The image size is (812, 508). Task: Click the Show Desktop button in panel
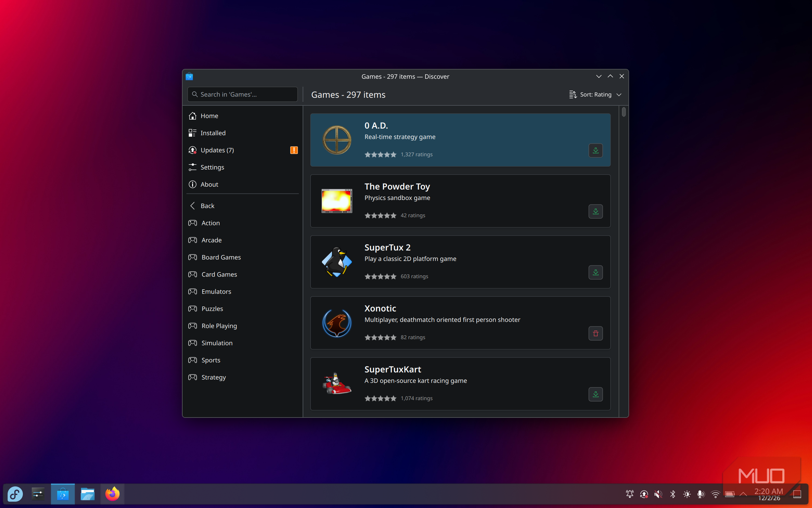point(797,494)
